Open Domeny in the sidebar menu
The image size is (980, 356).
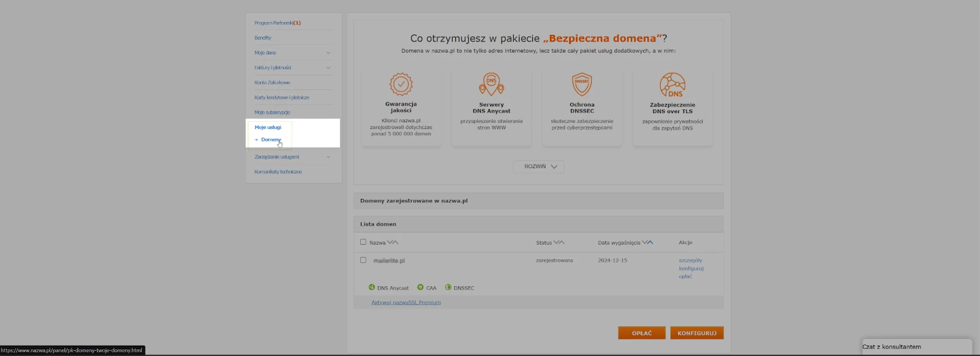[x=271, y=140]
